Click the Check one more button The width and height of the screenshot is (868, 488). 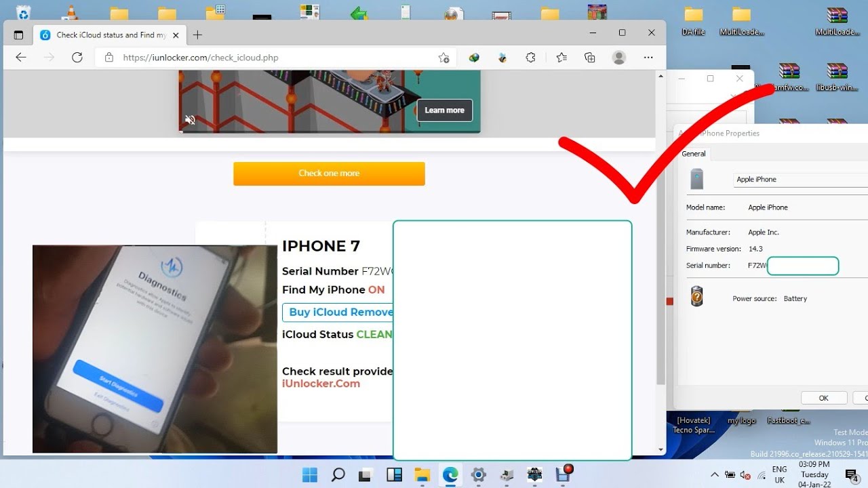click(329, 174)
